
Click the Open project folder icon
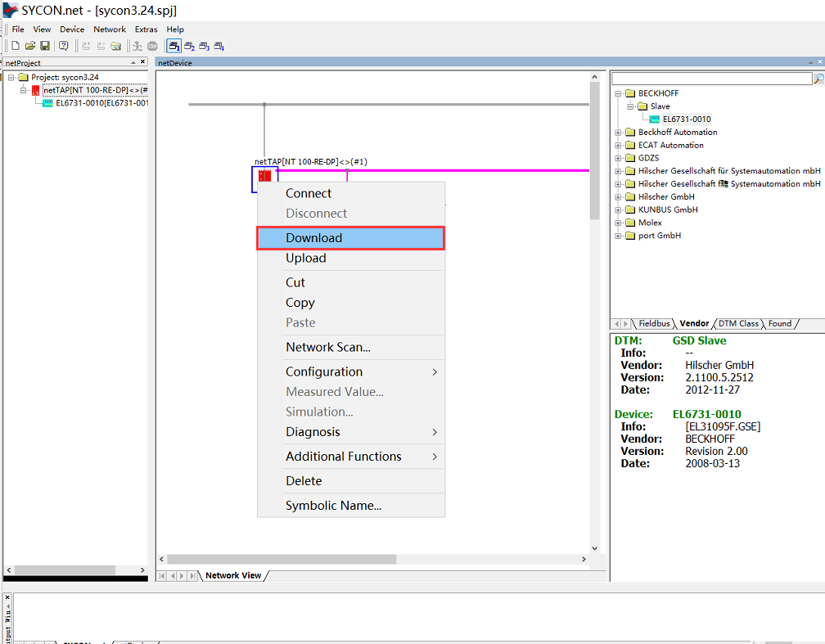point(29,46)
